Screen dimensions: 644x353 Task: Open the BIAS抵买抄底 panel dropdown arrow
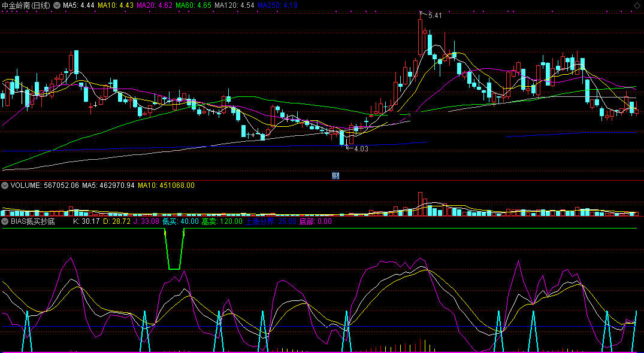click(5, 221)
